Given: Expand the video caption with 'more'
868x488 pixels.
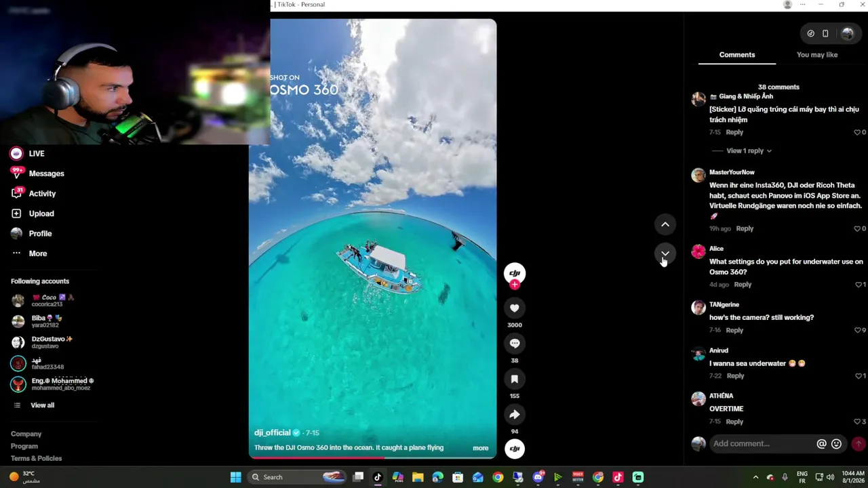Looking at the screenshot, I should 480,448.
